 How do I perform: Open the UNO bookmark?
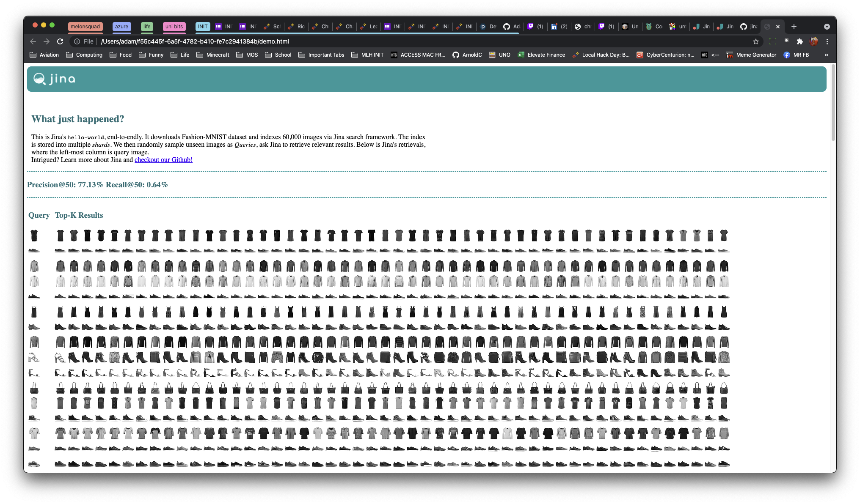[x=499, y=55]
